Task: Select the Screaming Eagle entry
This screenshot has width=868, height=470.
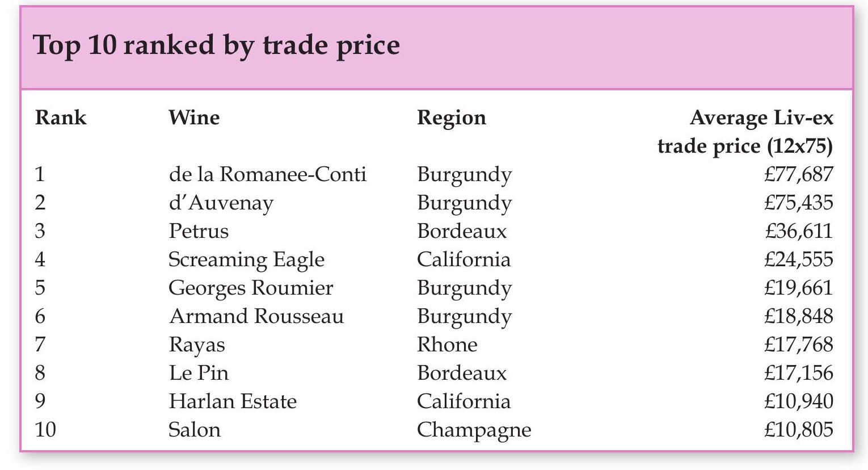Action: pyautogui.click(x=246, y=259)
